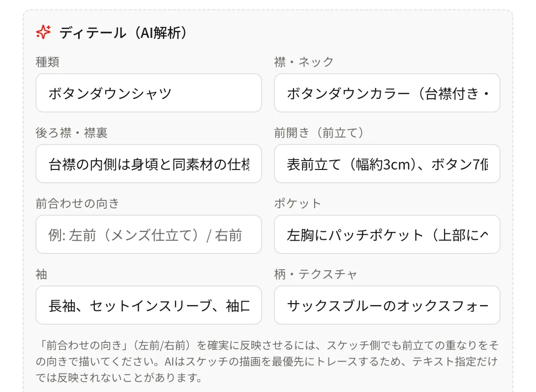Click the 前開き（前立て） label
This screenshot has height=392, width=536.
(x=319, y=133)
